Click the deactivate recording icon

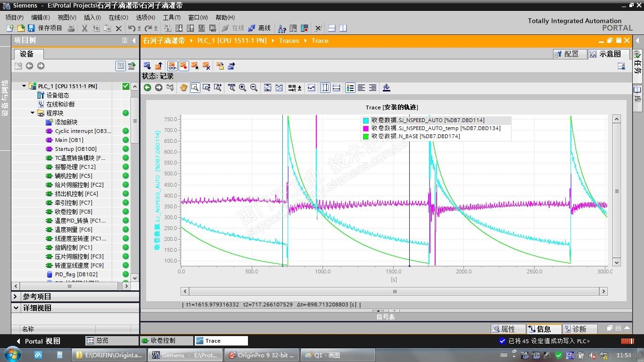click(x=195, y=66)
